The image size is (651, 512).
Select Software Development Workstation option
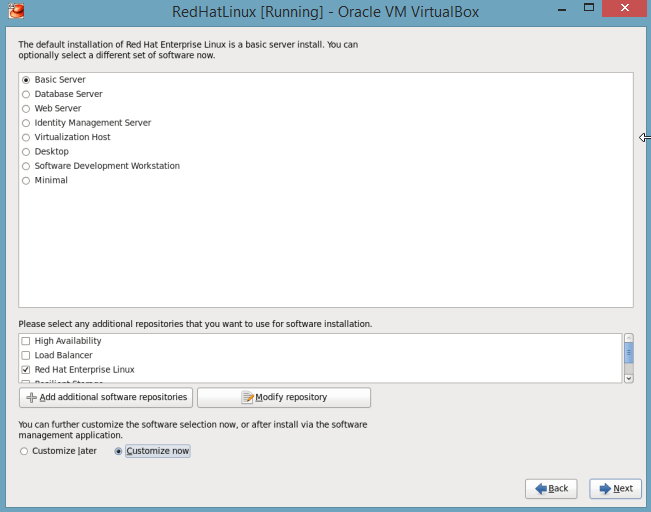[x=26, y=166]
